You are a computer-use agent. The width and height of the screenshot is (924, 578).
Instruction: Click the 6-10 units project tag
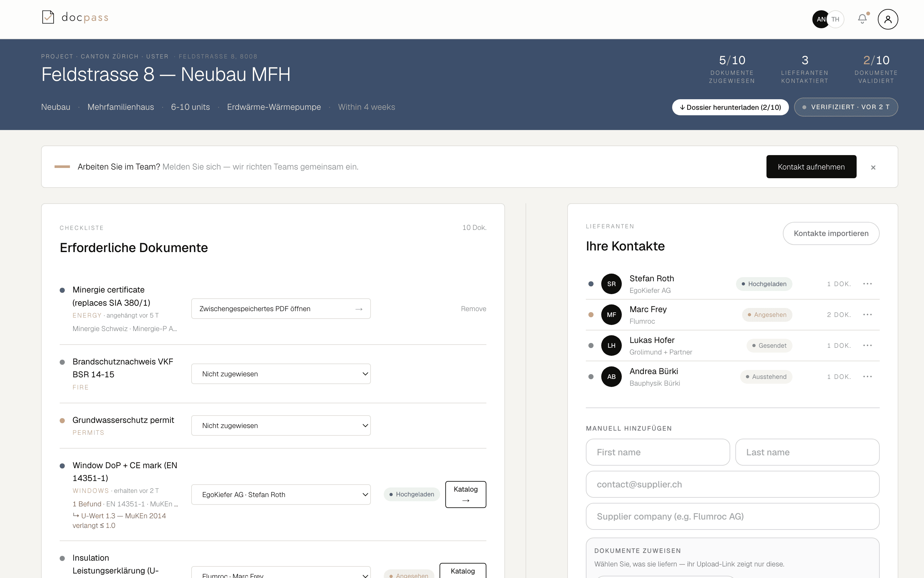point(190,107)
